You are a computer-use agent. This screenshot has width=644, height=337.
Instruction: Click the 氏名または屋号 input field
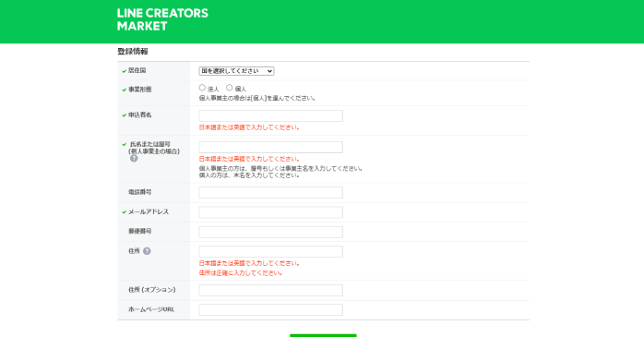[270, 147]
